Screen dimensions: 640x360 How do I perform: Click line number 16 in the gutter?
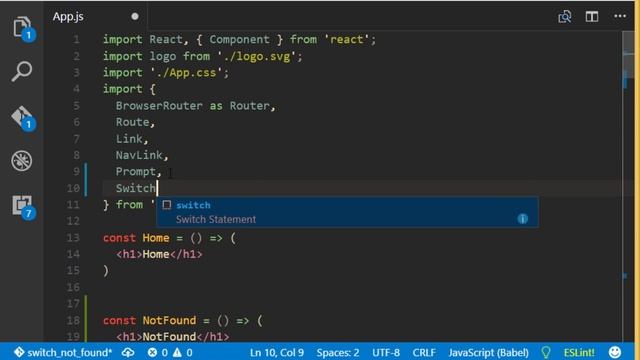coord(73,287)
